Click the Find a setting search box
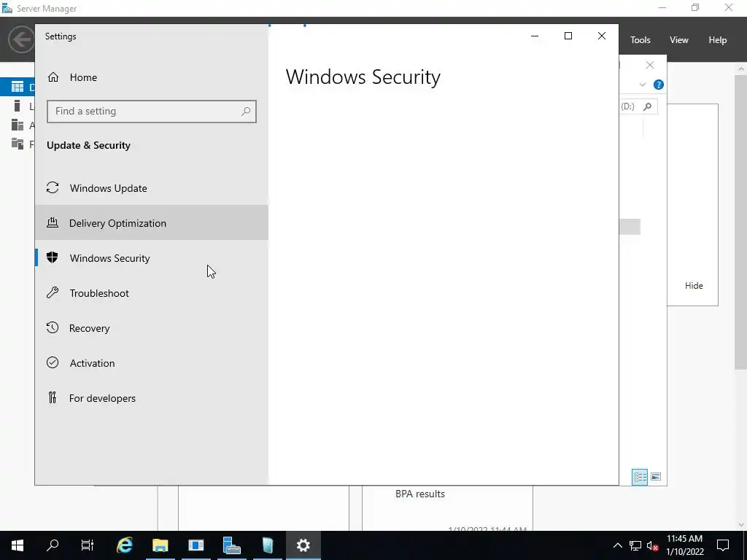Image resolution: width=747 pixels, height=560 pixels. 152,112
